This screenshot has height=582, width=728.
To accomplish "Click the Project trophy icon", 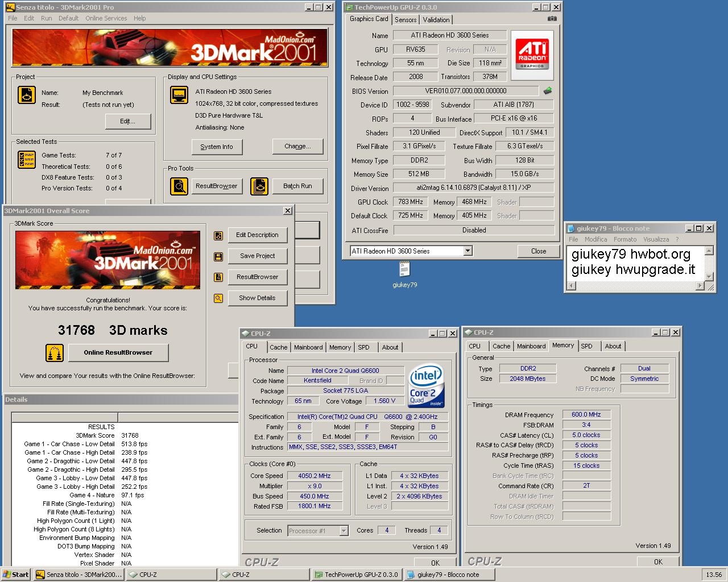I will point(27,95).
